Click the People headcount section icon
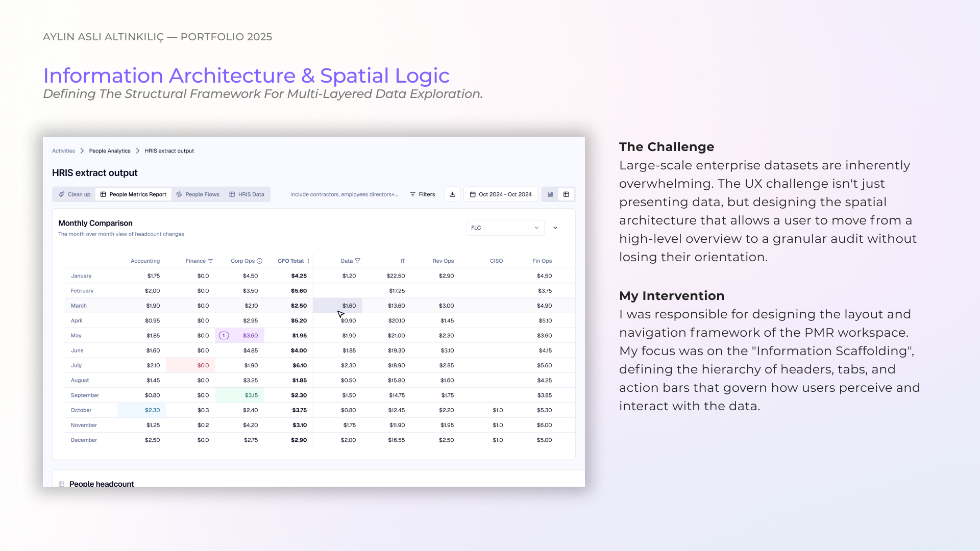The image size is (980, 551). (61, 484)
